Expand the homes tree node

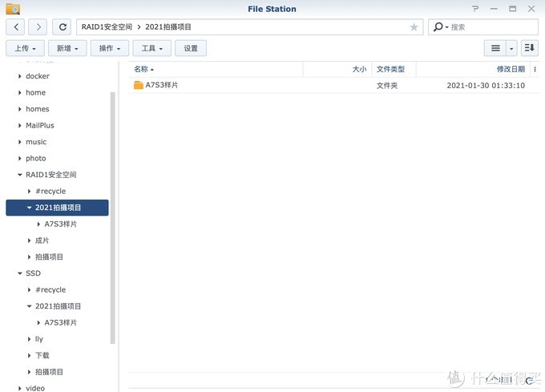19,109
